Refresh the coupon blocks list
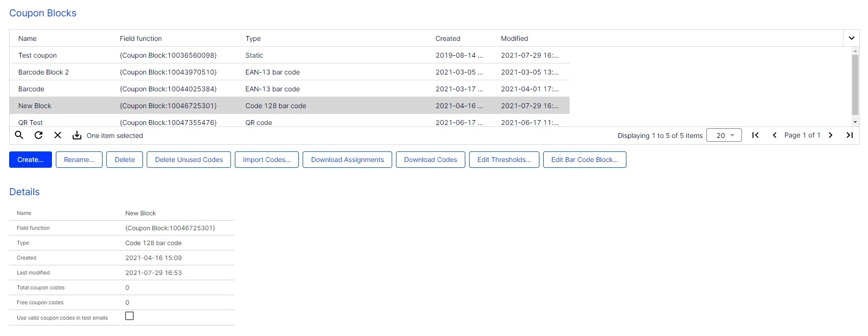The image size is (868, 336). (38, 135)
